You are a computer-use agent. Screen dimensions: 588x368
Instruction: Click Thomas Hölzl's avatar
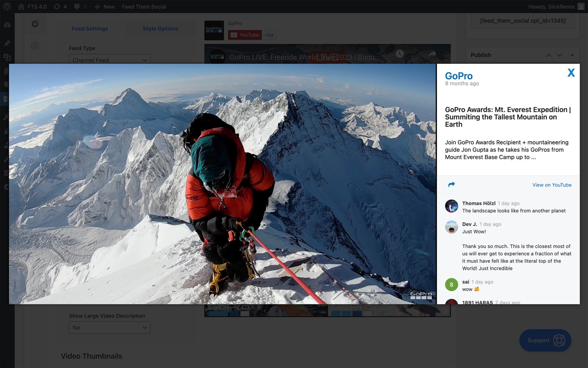pyautogui.click(x=451, y=206)
